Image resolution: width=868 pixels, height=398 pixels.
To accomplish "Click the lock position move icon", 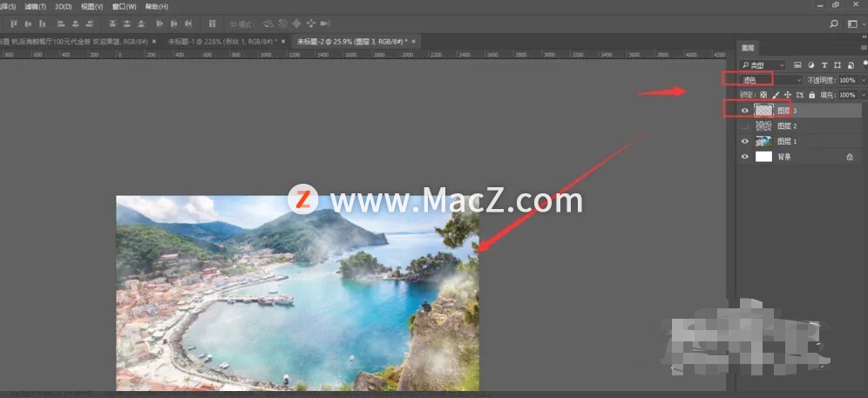I will pyautogui.click(x=788, y=95).
